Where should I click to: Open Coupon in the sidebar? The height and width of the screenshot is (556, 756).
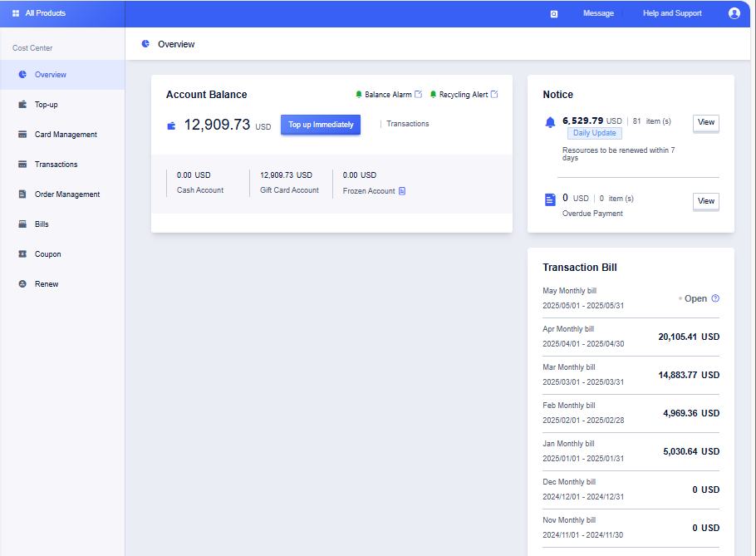(x=62, y=254)
